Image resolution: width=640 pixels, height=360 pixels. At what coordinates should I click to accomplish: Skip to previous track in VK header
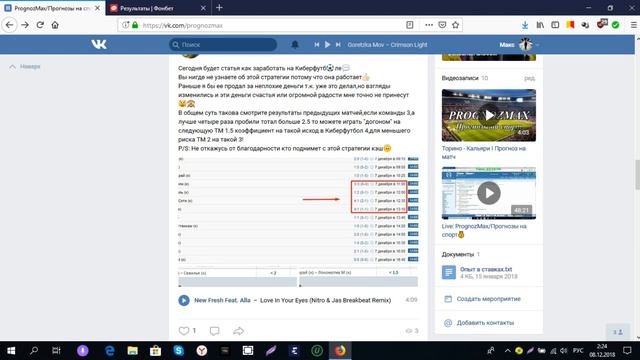317,44
